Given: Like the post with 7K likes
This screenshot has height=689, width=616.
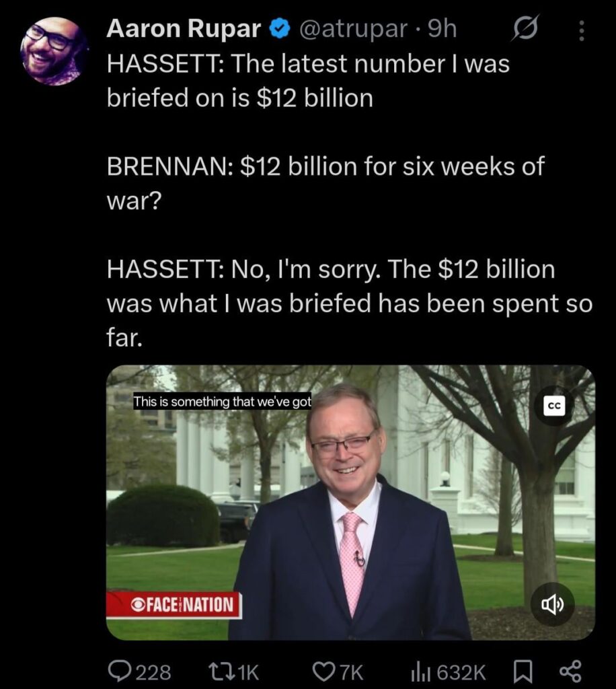Looking at the screenshot, I should (338, 672).
